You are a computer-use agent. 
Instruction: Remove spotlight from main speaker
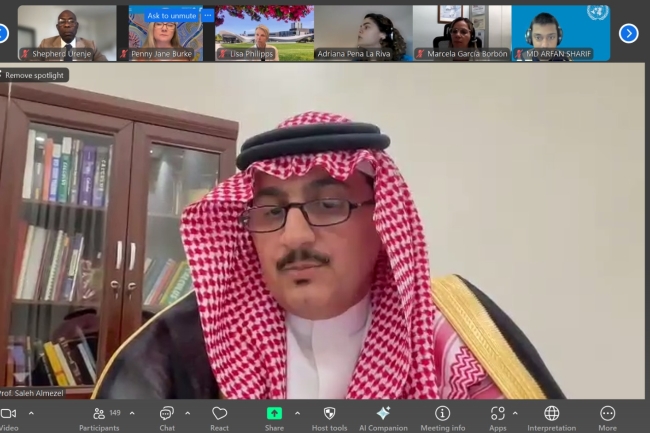click(34, 75)
